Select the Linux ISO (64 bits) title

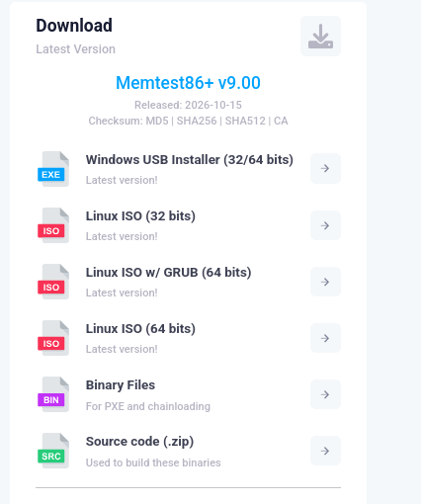(140, 329)
